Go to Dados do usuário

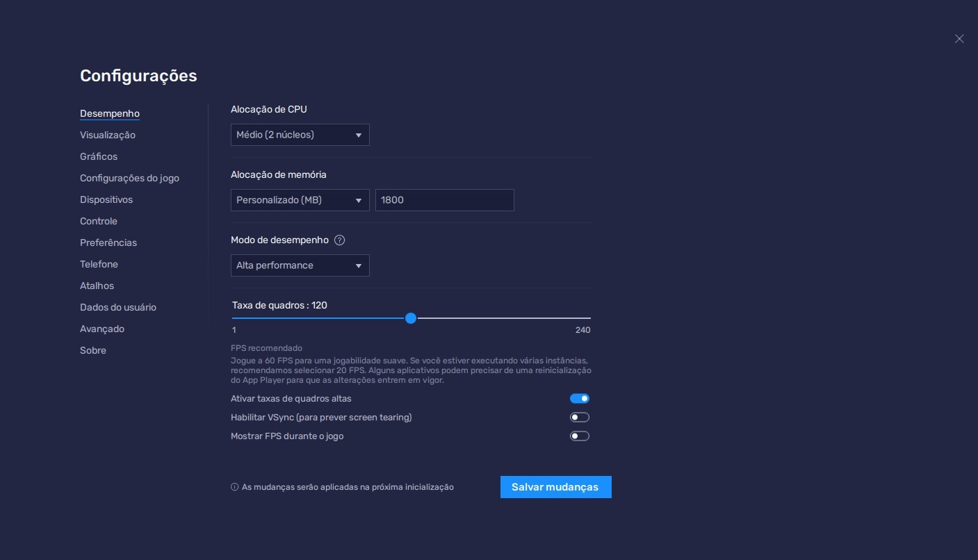point(118,307)
